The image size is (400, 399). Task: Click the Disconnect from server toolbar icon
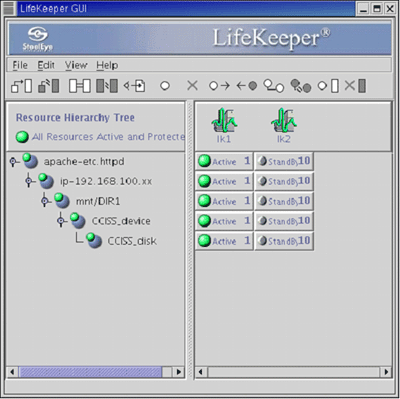tap(49, 86)
